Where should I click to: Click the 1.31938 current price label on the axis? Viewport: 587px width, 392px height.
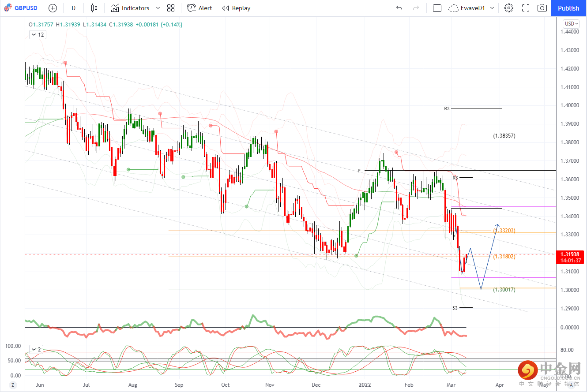tap(572, 254)
